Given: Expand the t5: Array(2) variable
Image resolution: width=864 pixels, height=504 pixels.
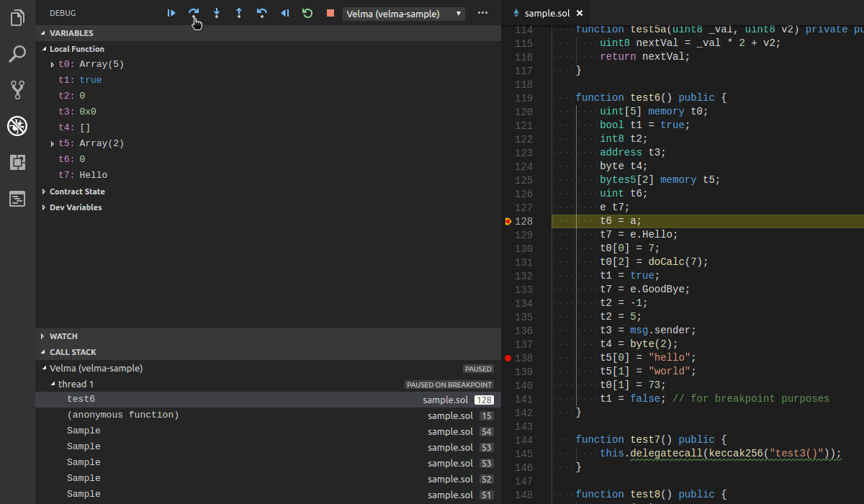Looking at the screenshot, I should point(53,143).
